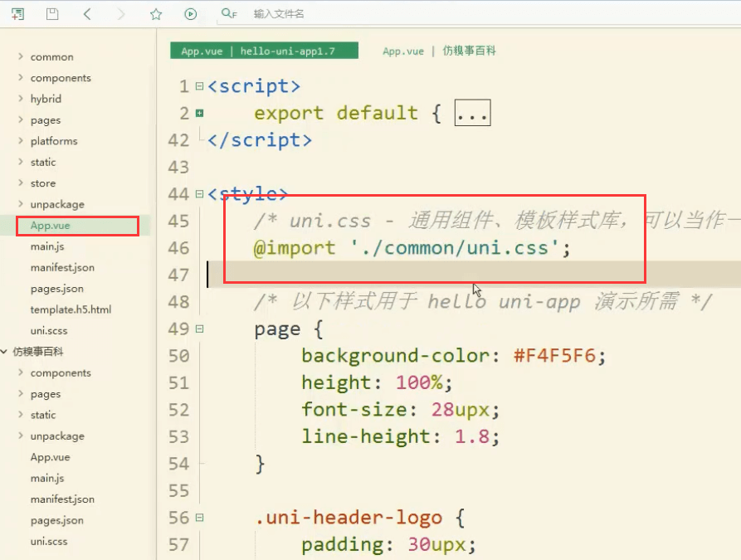Open manifest.json in the first project
Image resolution: width=741 pixels, height=560 pixels.
62,267
